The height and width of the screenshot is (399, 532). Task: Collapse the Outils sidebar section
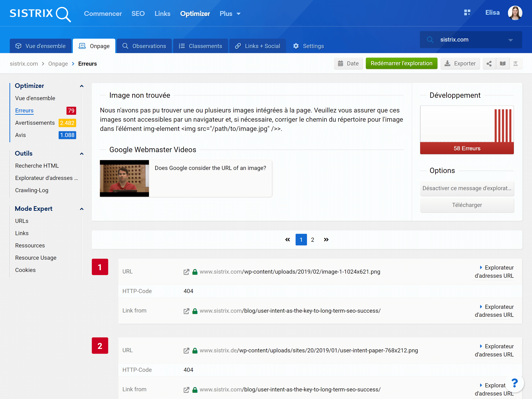[82, 154]
